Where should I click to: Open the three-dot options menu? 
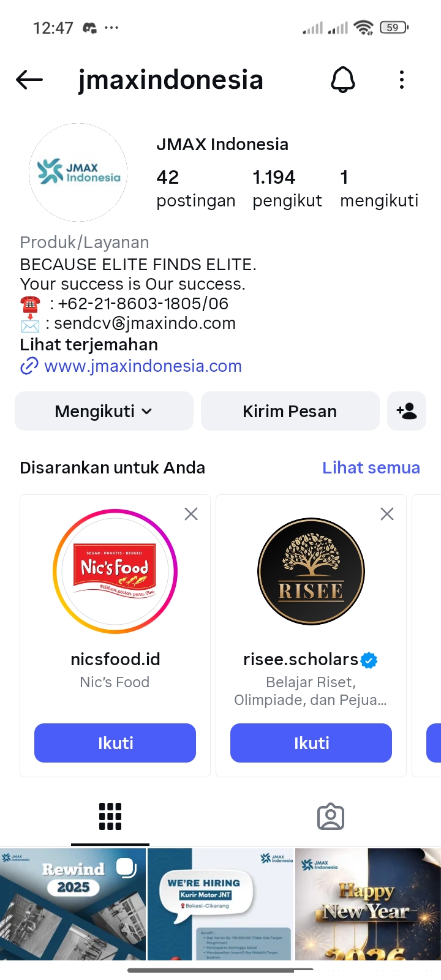click(x=402, y=80)
